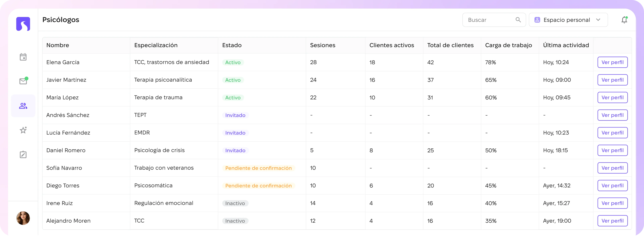The height and width of the screenshot is (236, 644).
Task: Open the clipboard notes icon in the sidebar
Action: click(x=23, y=154)
